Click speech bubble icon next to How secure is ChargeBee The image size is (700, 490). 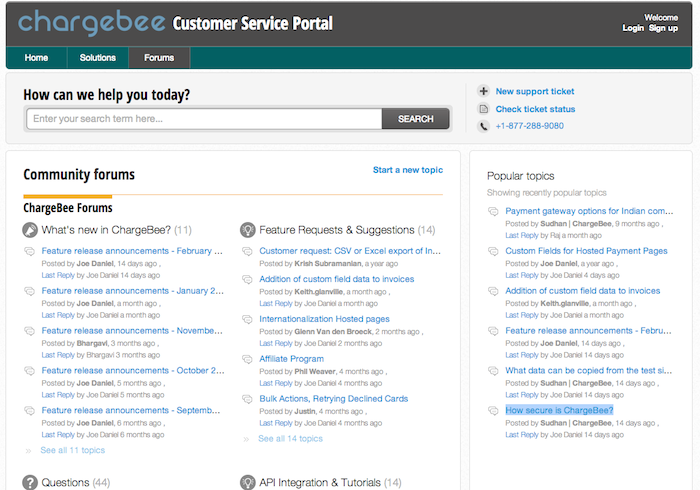click(493, 411)
